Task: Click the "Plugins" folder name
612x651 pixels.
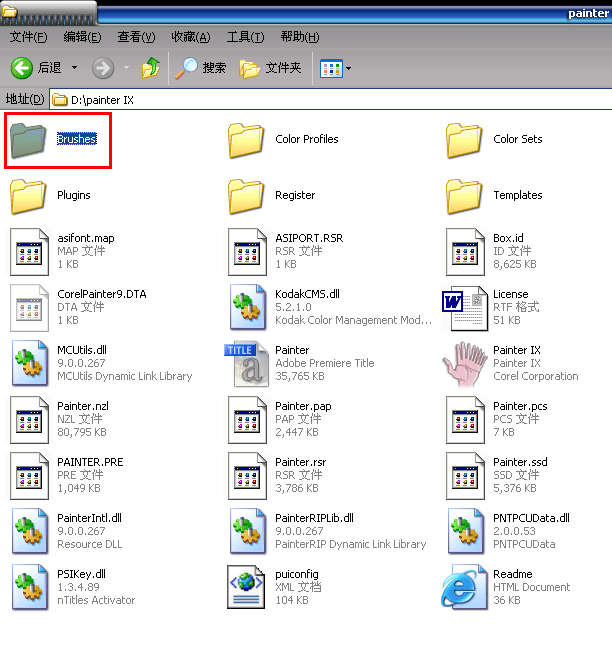Action: tap(74, 195)
